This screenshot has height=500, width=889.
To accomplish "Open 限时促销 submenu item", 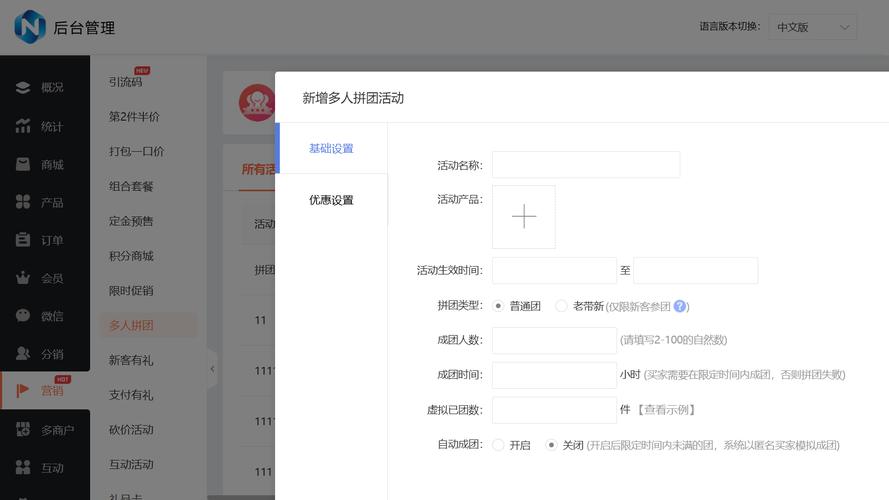I will pos(131,291).
